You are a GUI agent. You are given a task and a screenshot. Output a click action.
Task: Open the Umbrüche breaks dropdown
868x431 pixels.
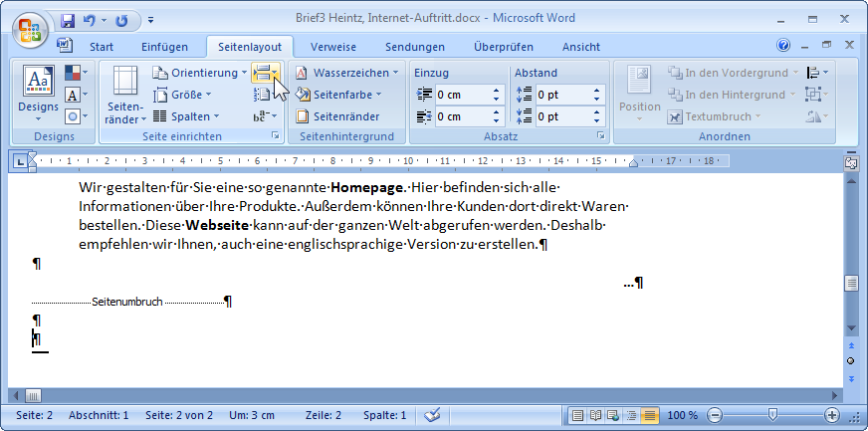click(x=266, y=73)
